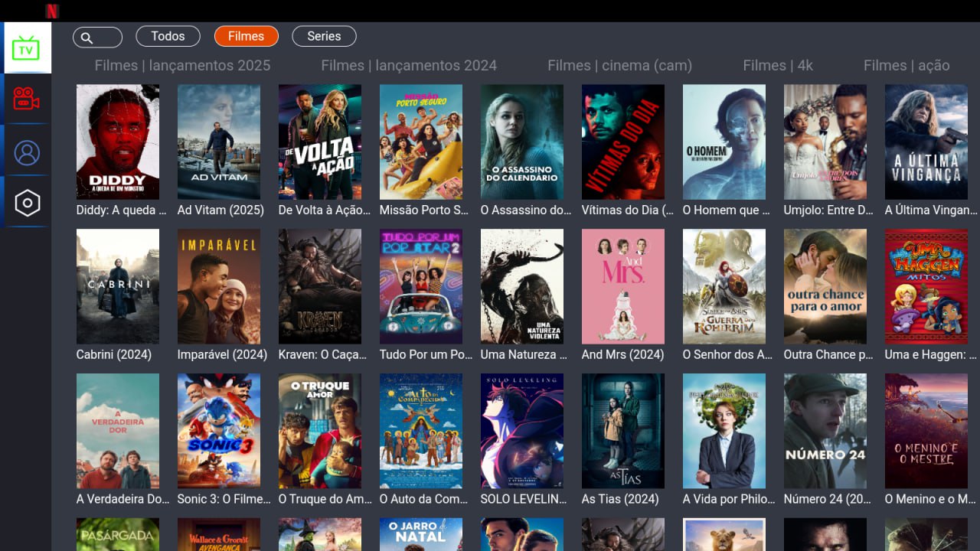Click the 'Imparável (2024)' title text
This screenshot has height=551, width=980.
222,354
